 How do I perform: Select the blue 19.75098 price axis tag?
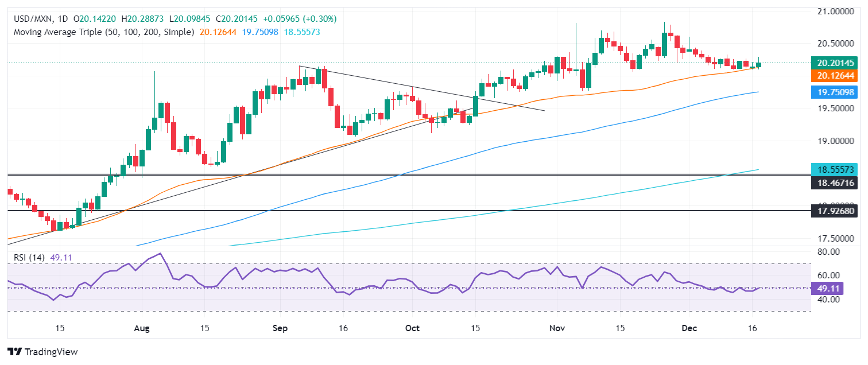click(x=835, y=92)
